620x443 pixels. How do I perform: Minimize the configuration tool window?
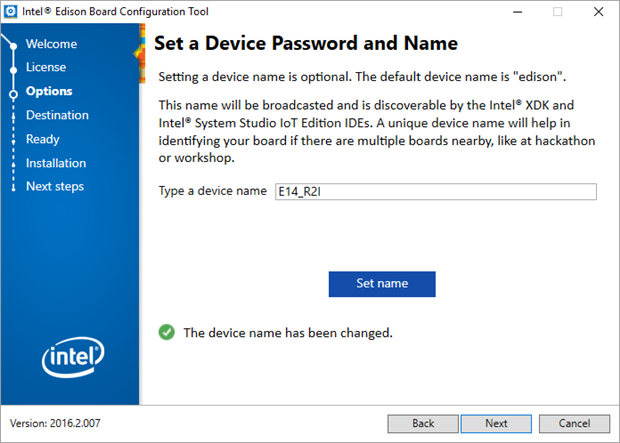tap(510, 11)
